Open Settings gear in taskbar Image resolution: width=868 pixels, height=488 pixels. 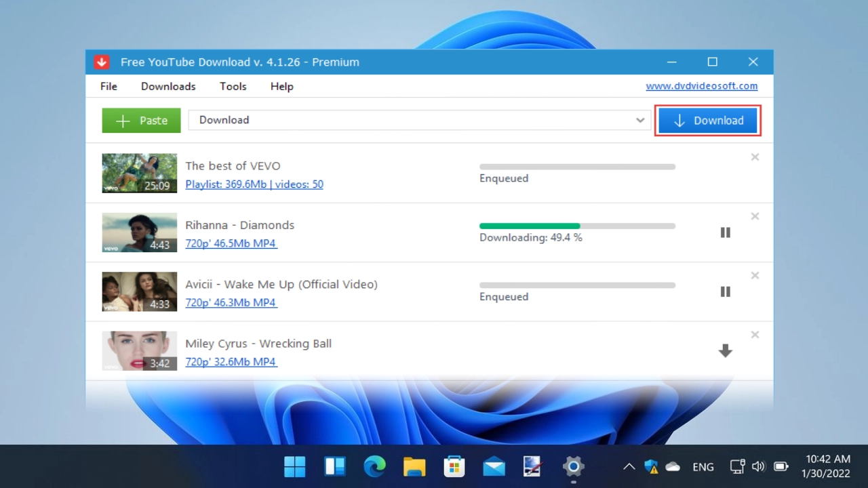tap(574, 466)
